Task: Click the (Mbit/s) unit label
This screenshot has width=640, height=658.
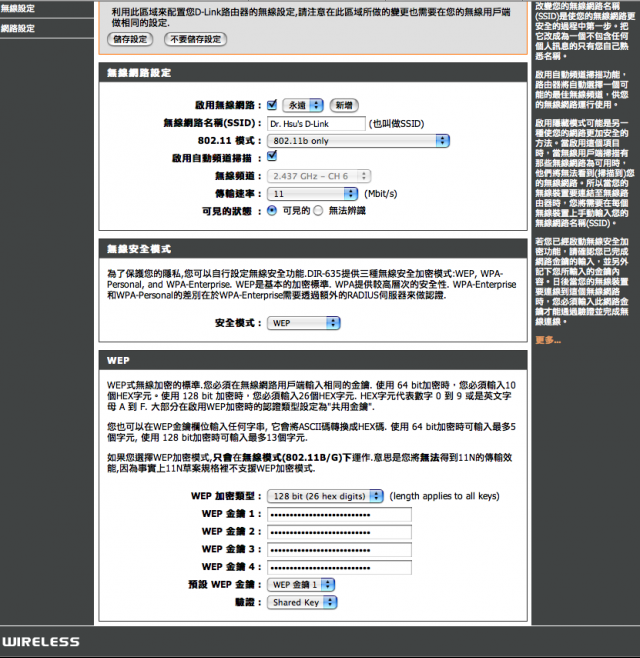Action: (x=381, y=194)
